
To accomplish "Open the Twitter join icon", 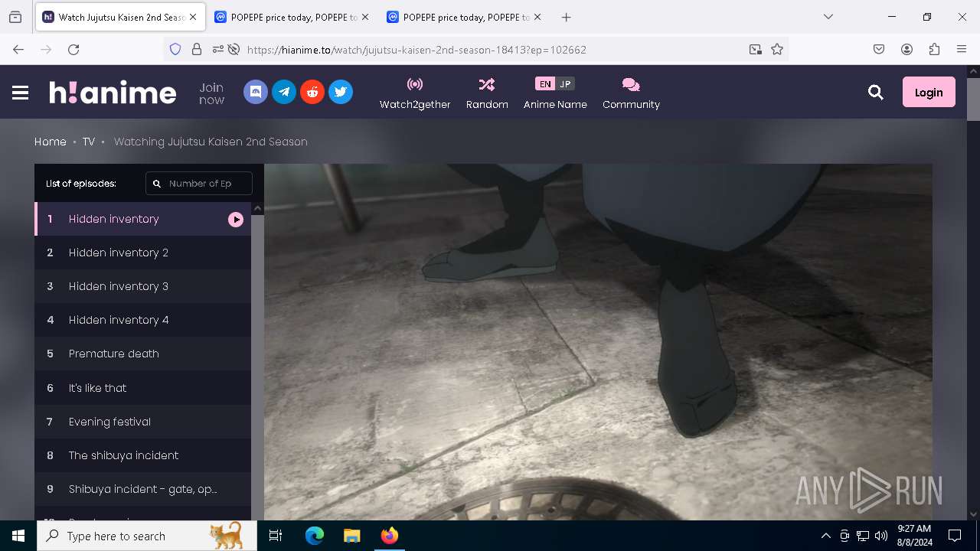I will (x=341, y=92).
